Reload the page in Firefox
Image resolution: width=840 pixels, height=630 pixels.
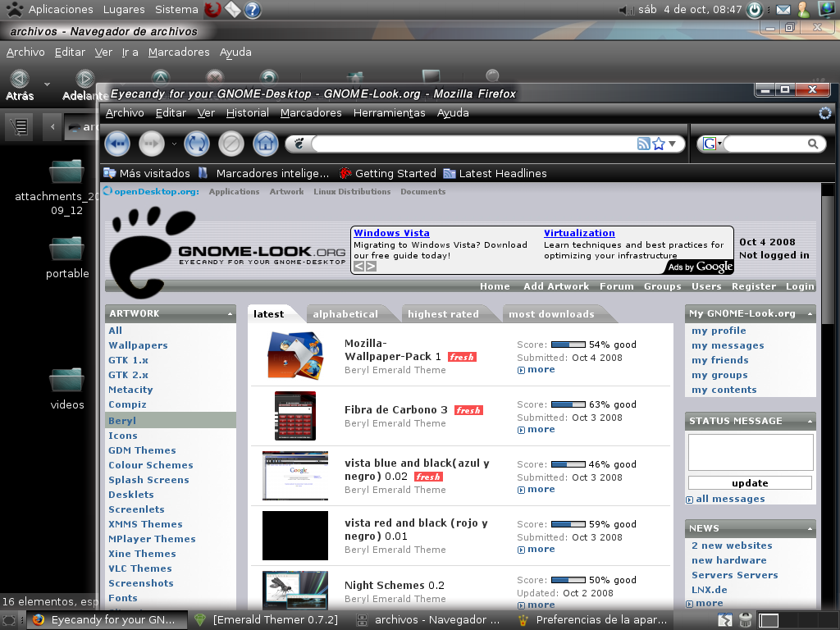click(197, 144)
